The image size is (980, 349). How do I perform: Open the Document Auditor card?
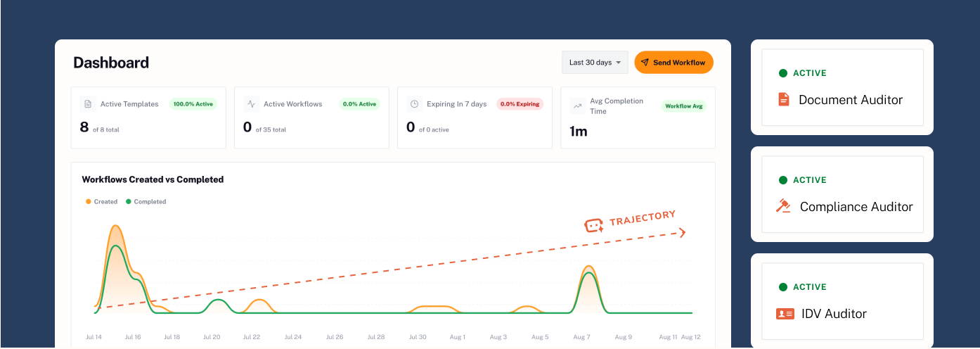[x=842, y=87]
